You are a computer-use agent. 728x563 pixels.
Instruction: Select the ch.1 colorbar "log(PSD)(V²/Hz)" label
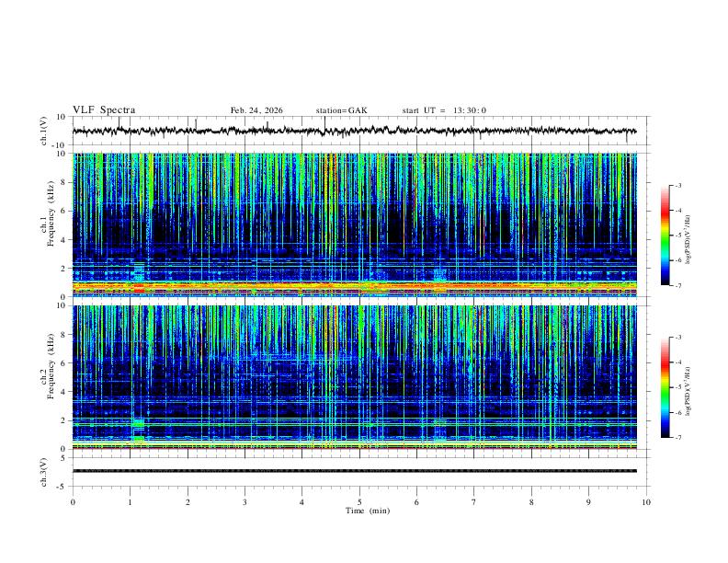688,240
